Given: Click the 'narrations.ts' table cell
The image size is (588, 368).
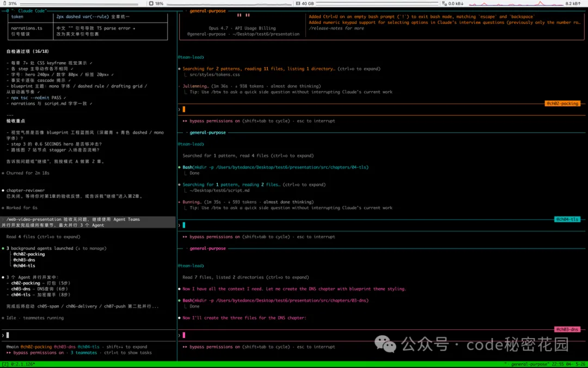Looking at the screenshot, I should click(27, 28).
